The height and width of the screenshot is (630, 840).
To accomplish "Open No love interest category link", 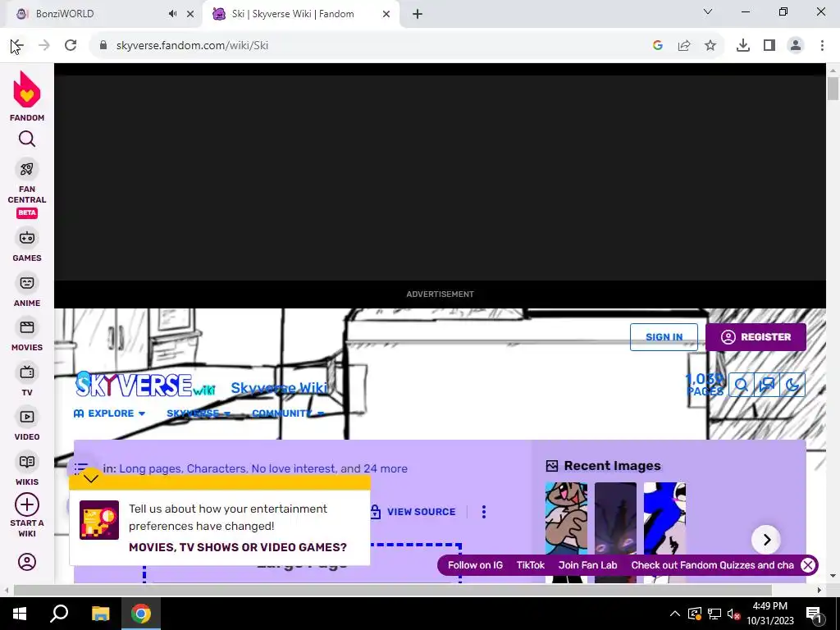I will click(x=293, y=468).
